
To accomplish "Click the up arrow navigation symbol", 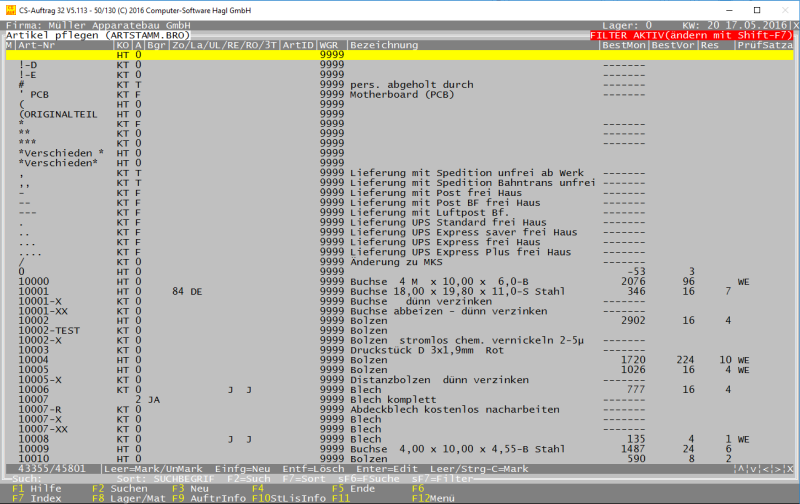I will (x=742, y=468).
